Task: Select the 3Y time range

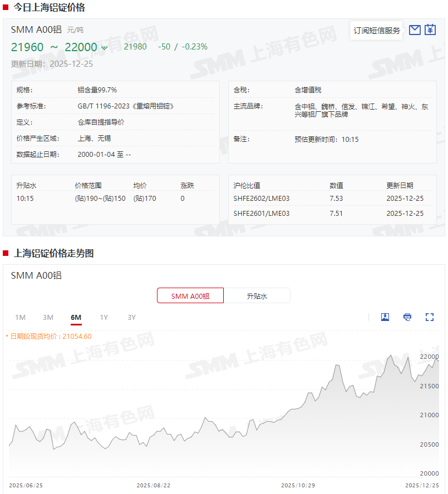Action: tap(132, 318)
